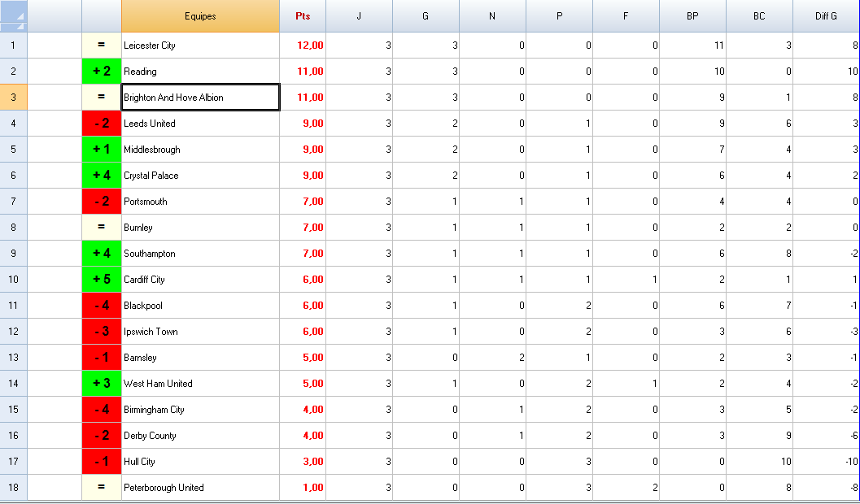Select the Derby County team cell
The height and width of the screenshot is (504, 860).
[x=200, y=436]
